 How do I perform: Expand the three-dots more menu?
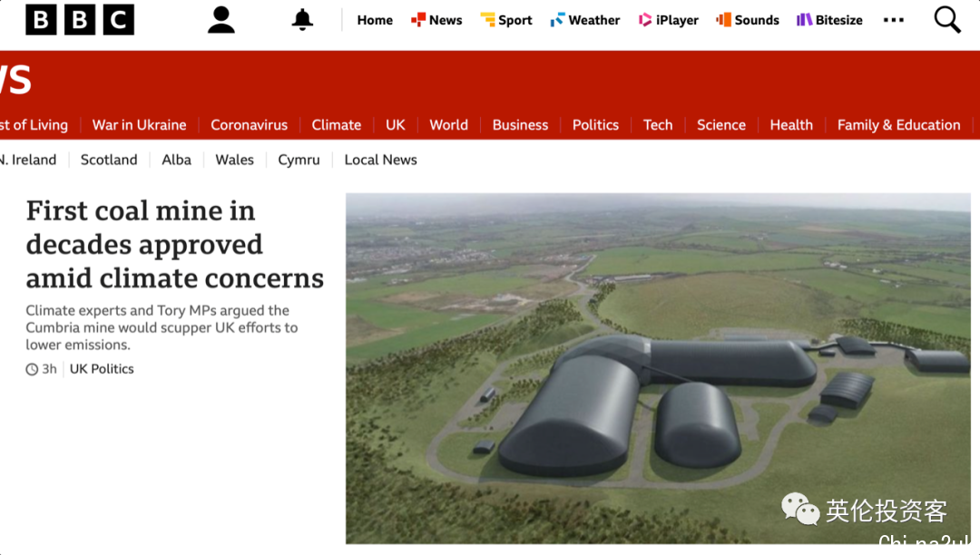[894, 20]
